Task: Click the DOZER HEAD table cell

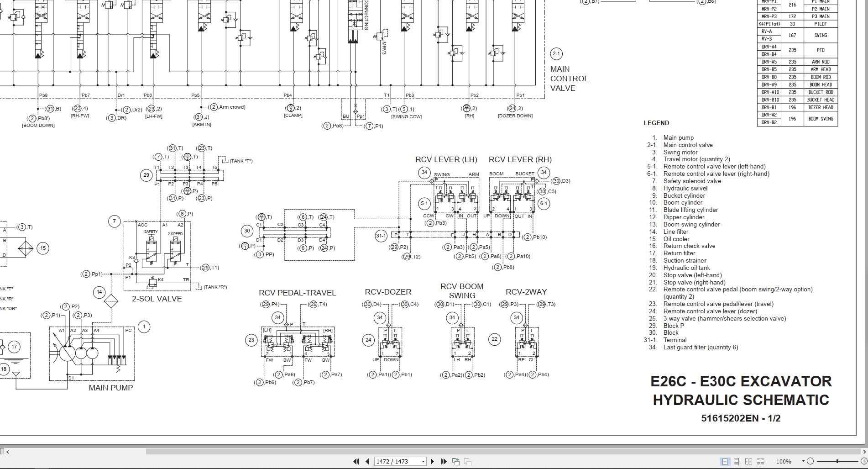Action: (821, 107)
